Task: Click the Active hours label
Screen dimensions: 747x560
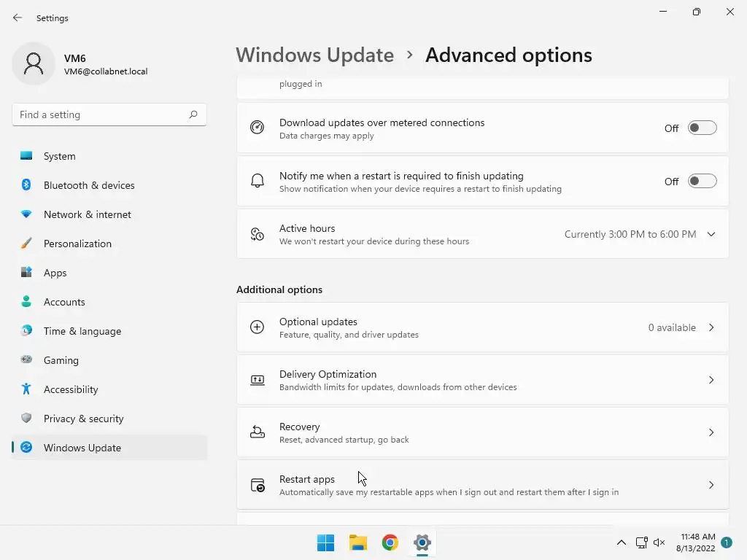Action: pyautogui.click(x=307, y=228)
